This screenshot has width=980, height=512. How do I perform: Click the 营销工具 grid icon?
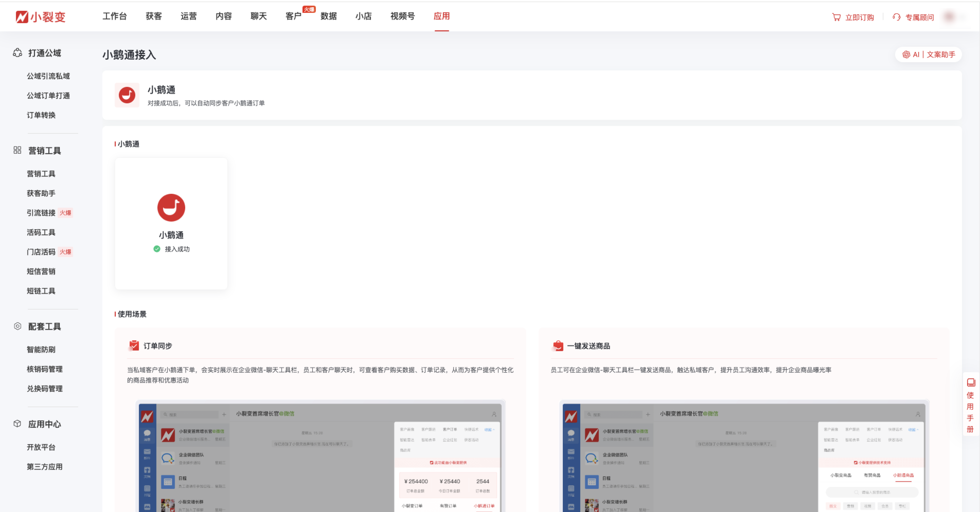(17, 150)
